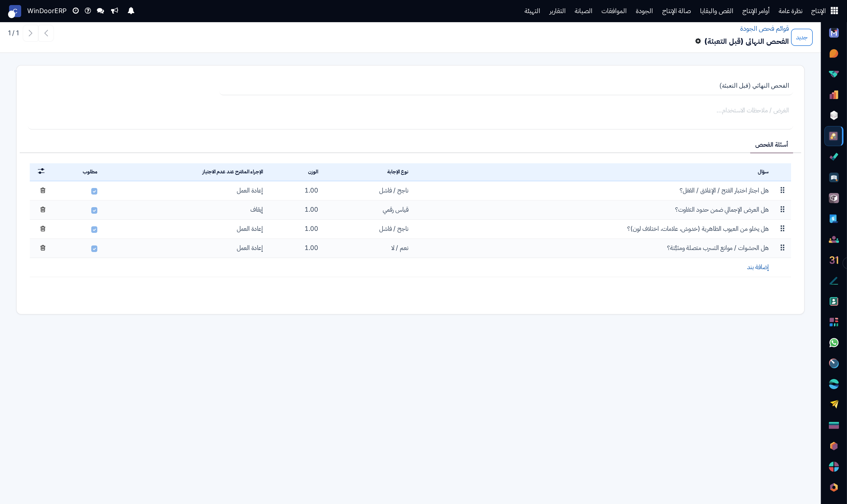This screenshot has height=504, width=847.
Task: Toggle required checkbox for open/close/lock question
Action: pyautogui.click(x=94, y=191)
